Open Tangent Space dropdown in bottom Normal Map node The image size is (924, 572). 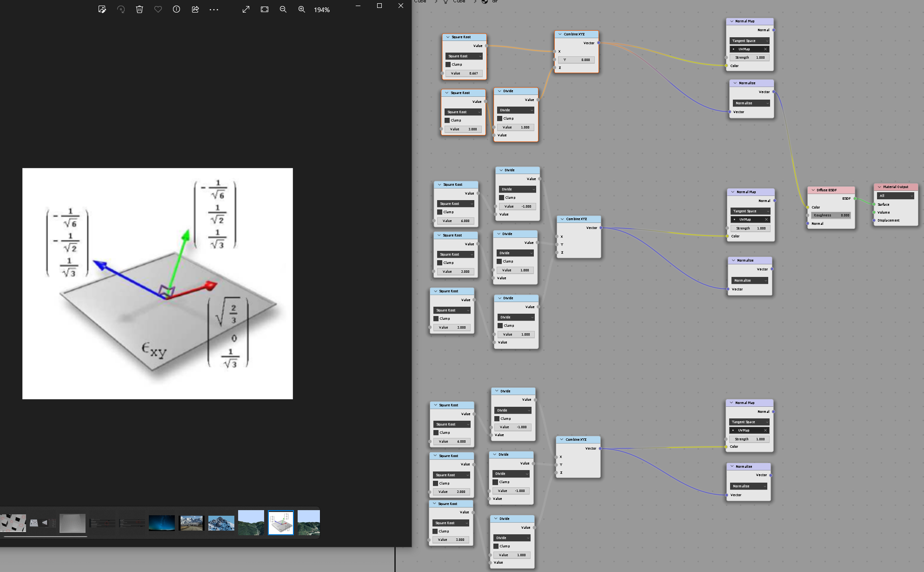pos(749,422)
